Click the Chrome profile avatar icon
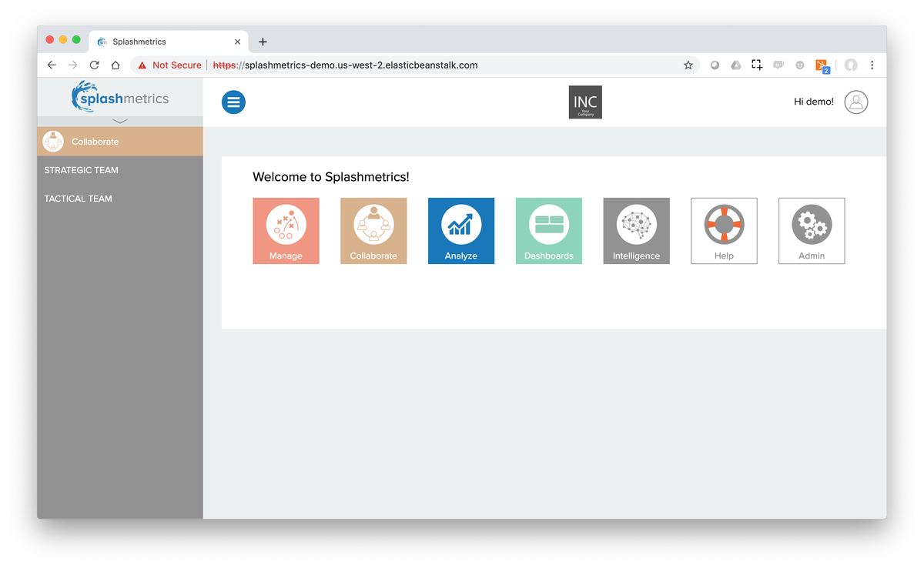 [x=851, y=65]
